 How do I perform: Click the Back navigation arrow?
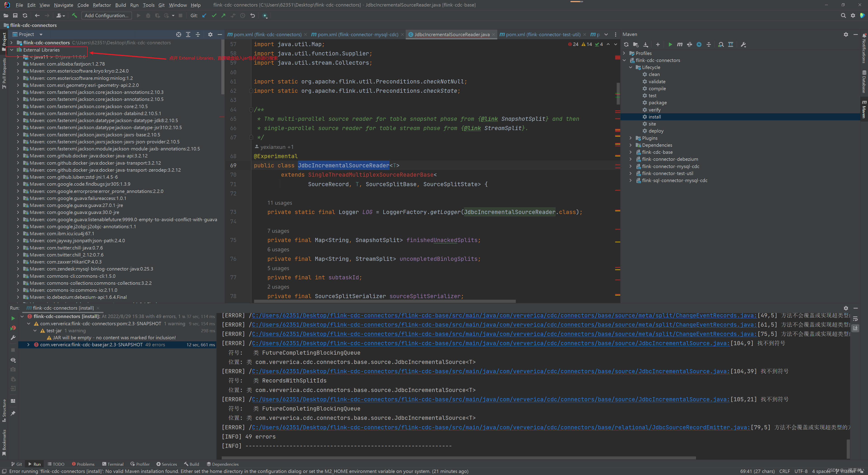coord(37,16)
